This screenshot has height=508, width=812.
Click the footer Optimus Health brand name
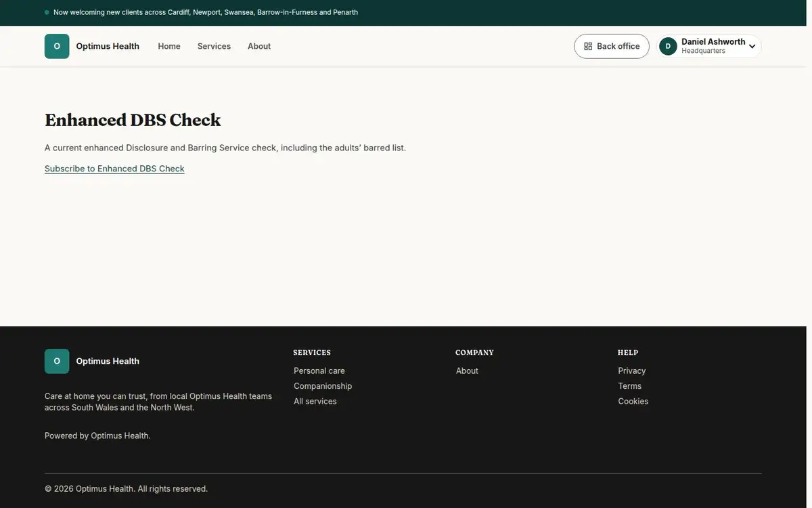(x=108, y=361)
